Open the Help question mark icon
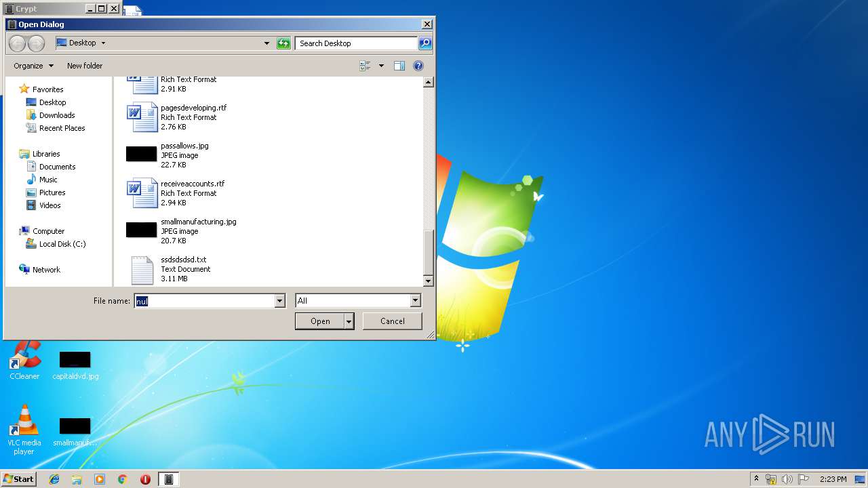This screenshot has width=868, height=488. (418, 66)
